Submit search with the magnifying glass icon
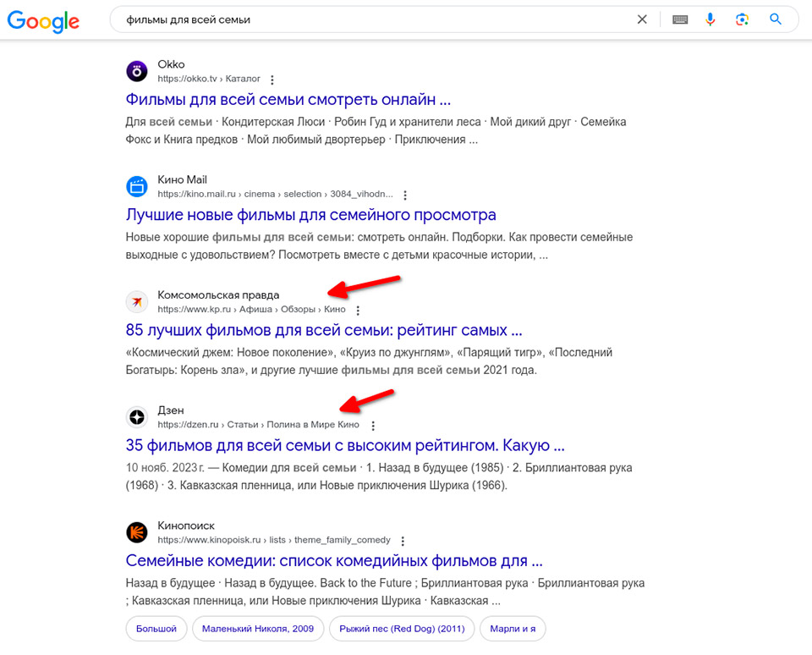812x655 pixels. [x=776, y=19]
